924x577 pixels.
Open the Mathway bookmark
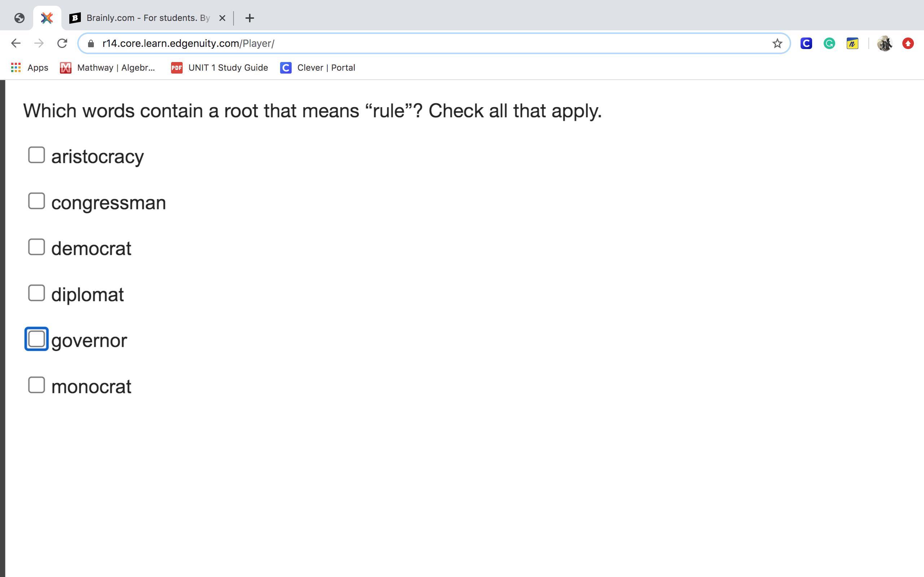click(108, 68)
